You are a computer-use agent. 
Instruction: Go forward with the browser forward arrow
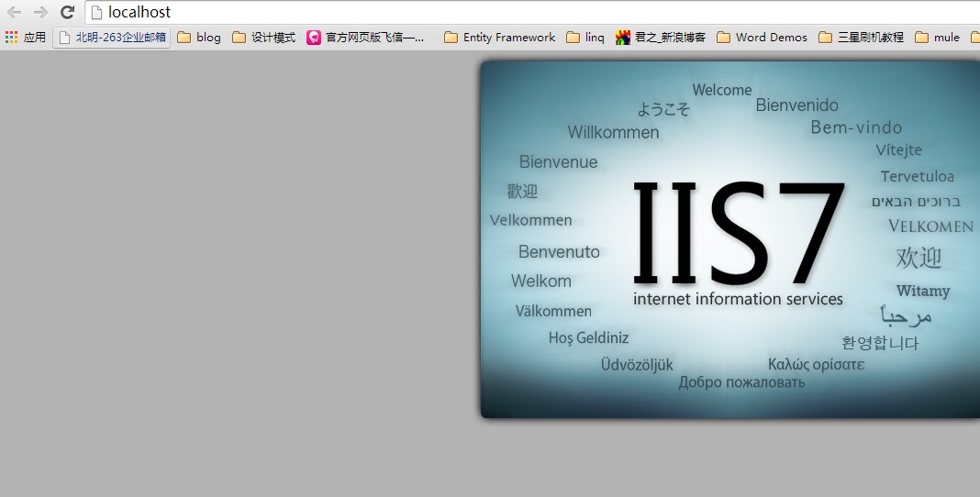point(40,12)
